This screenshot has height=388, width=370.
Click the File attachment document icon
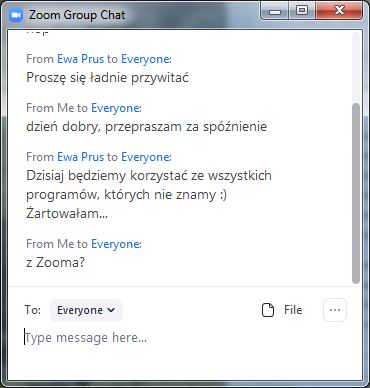pos(268,310)
